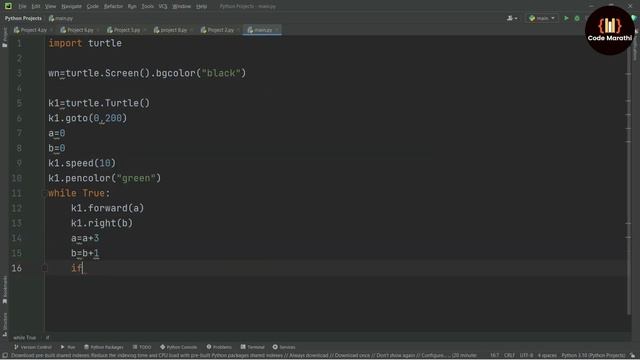This screenshot has width=640, height=360.
Task: Open the Refactor menu
Action: coord(113,7)
